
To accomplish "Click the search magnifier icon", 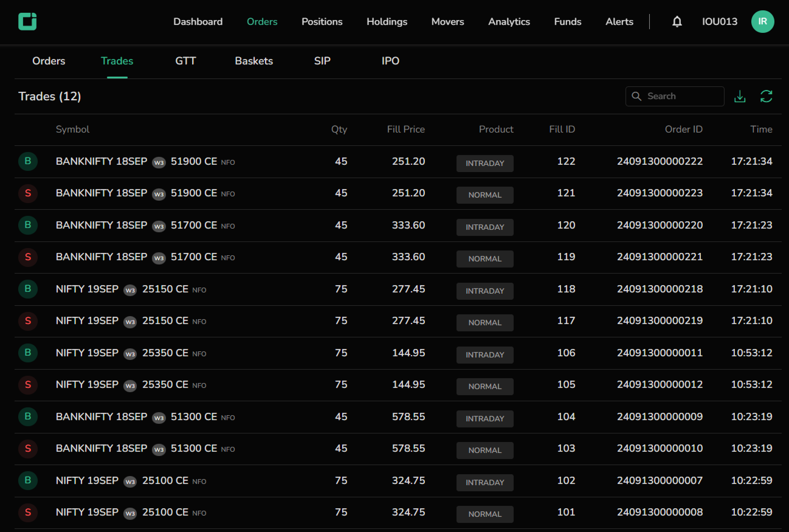I will 636,96.
